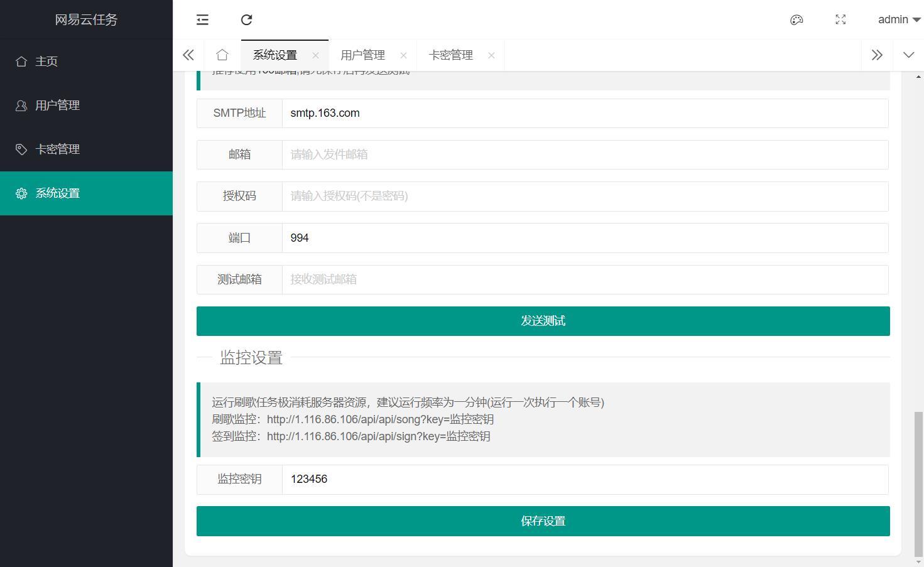Click the 保存设置 button

(x=543, y=521)
